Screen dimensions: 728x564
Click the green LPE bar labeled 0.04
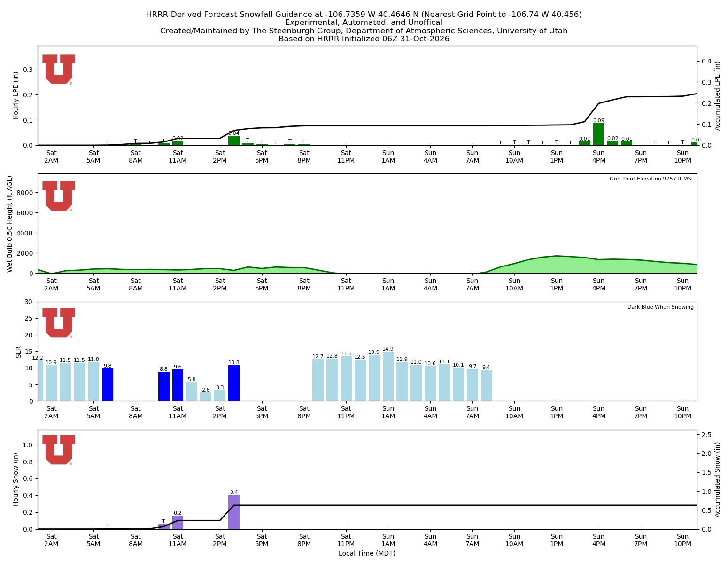pyautogui.click(x=234, y=141)
